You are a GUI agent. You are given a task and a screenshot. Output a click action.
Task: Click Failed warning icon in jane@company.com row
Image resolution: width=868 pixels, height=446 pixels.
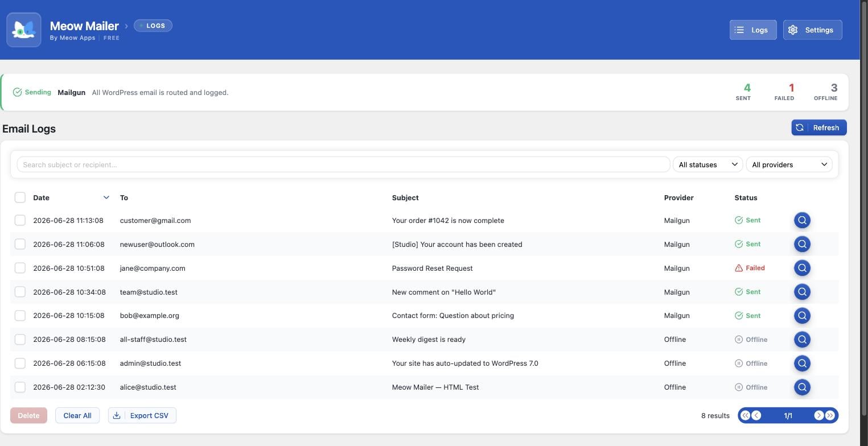pyautogui.click(x=739, y=268)
